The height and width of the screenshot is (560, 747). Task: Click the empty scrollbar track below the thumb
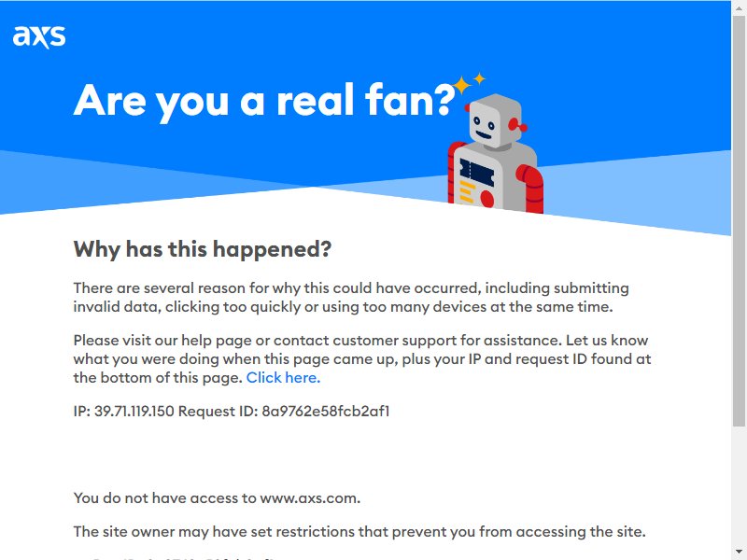point(739,486)
